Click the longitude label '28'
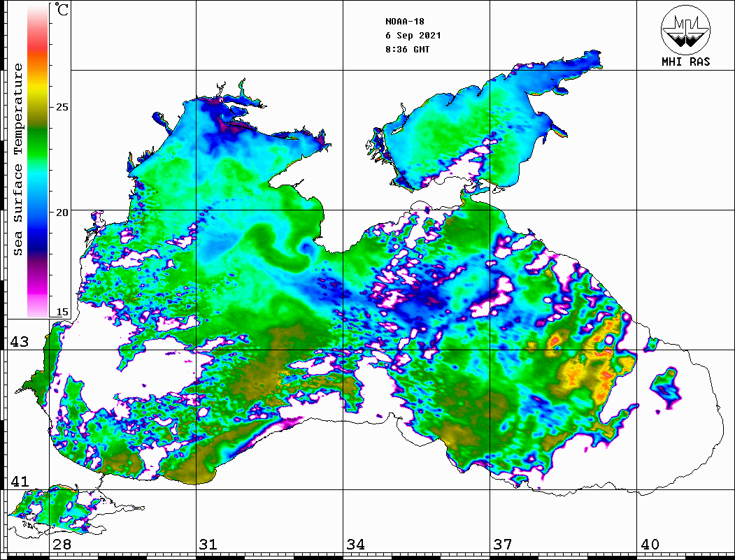This screenshot has width=735, height=560. point(62,545)
